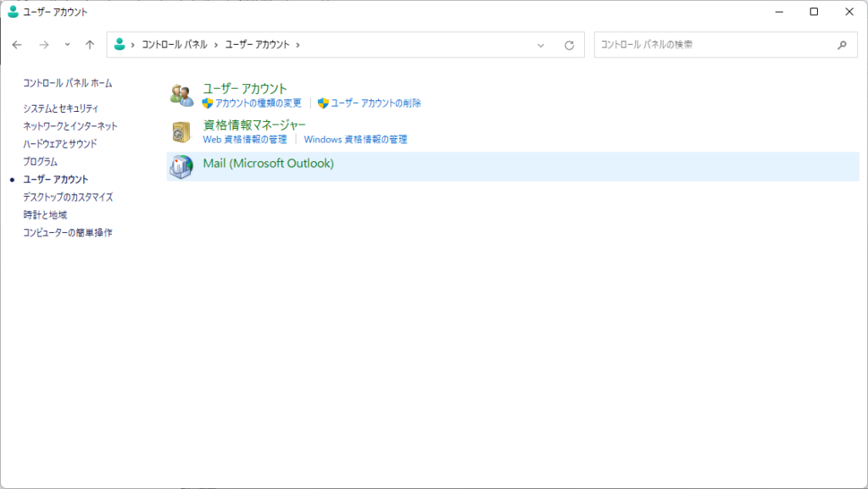Click the up arrow to parent folder
This screenshot has width=868, height=489.
[x=90, y=45]
